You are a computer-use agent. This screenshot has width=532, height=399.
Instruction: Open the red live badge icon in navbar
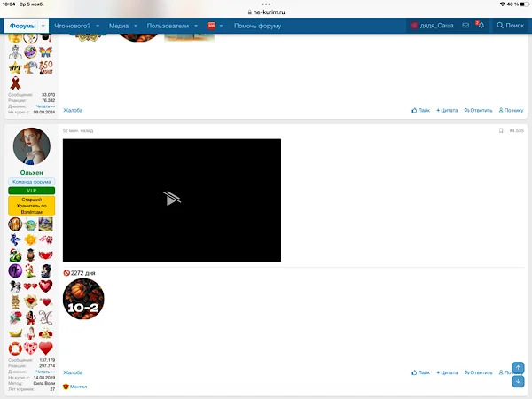pos(211,26)
